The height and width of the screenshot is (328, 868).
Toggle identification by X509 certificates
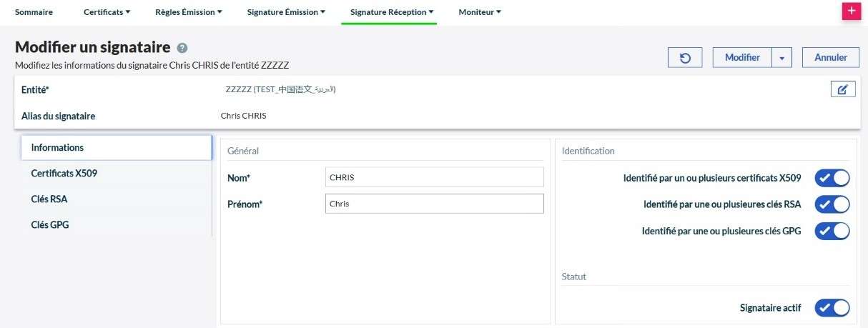click(x=832, y=178)
